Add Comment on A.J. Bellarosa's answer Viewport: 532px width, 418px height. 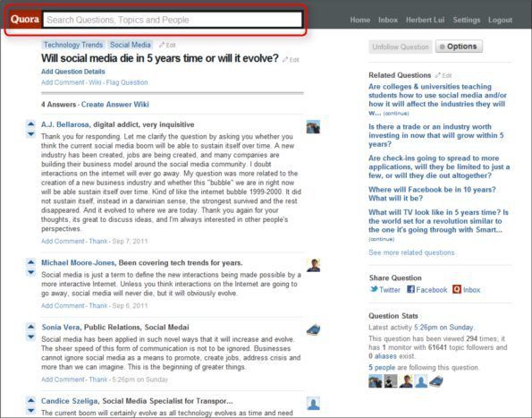[63, 241]
